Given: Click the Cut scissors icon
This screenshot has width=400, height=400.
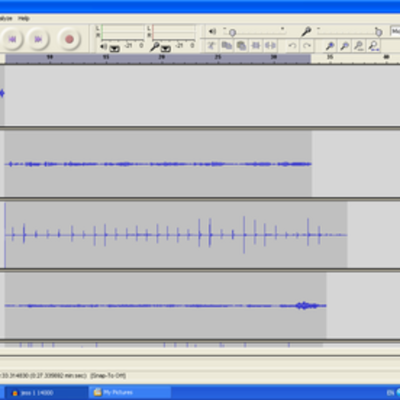Looking at the screenshot, I should (x=212, y=45).
